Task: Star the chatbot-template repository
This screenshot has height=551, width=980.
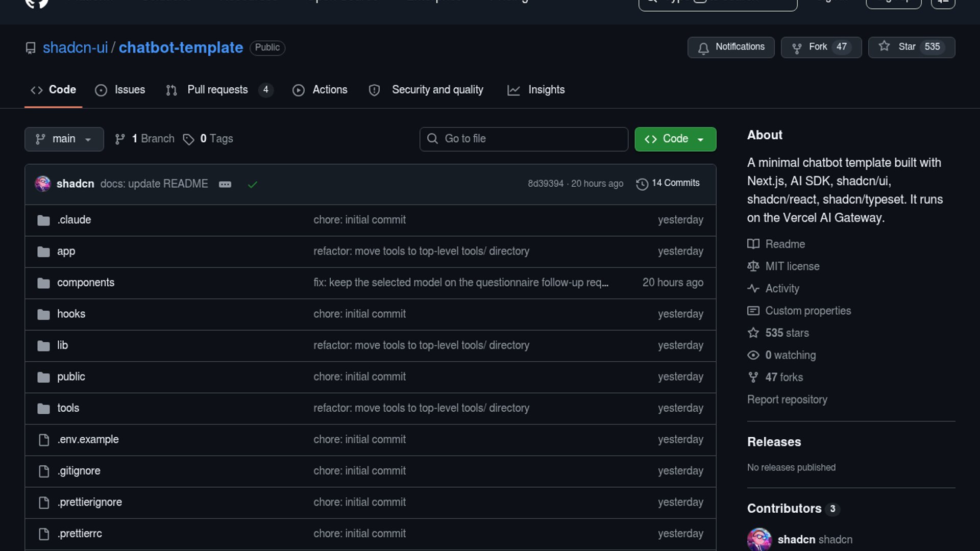Action: (912, 47)
